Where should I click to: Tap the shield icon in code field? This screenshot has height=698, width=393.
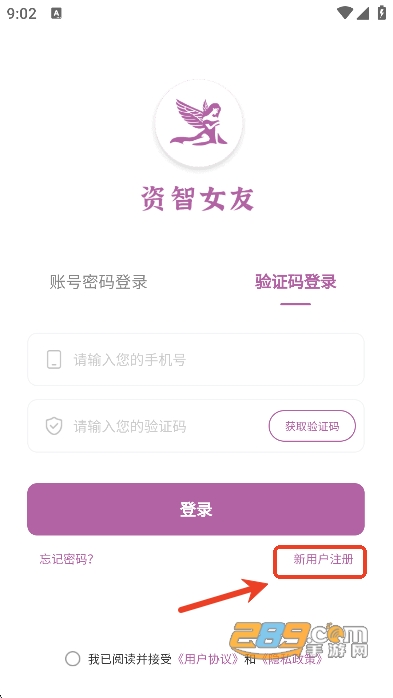(x=54, y=426)
